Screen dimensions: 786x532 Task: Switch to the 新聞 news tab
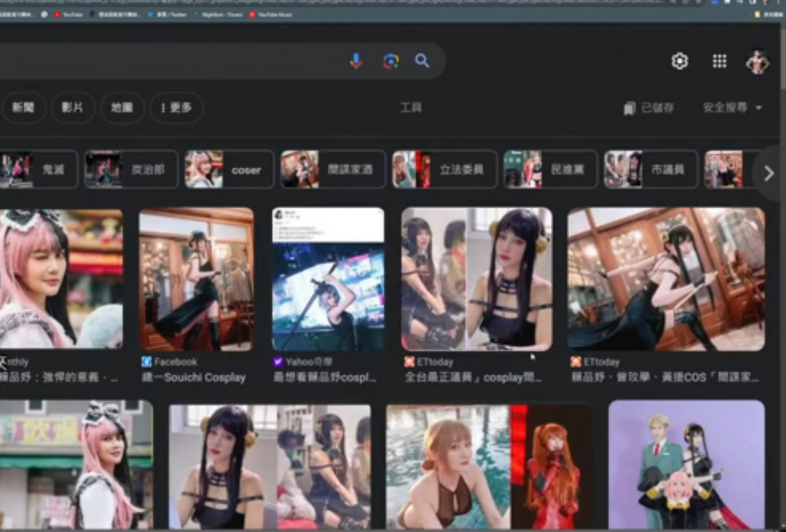click(24, 107)
